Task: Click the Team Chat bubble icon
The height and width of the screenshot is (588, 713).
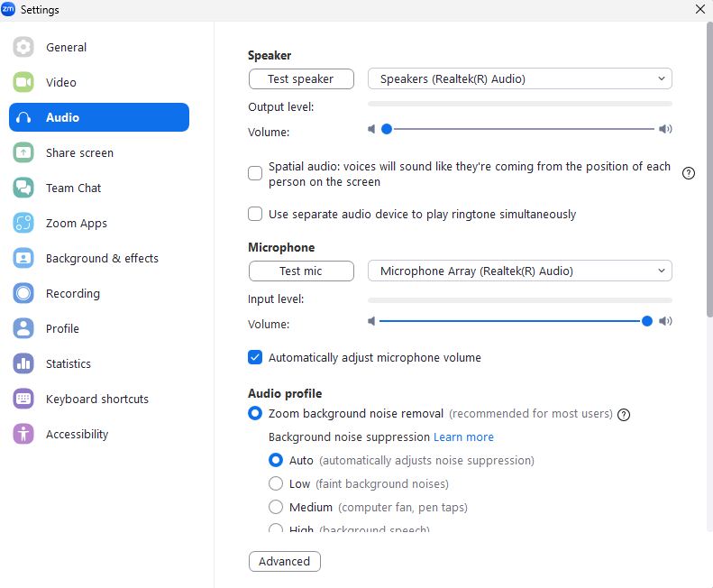Action: [23, 188]
